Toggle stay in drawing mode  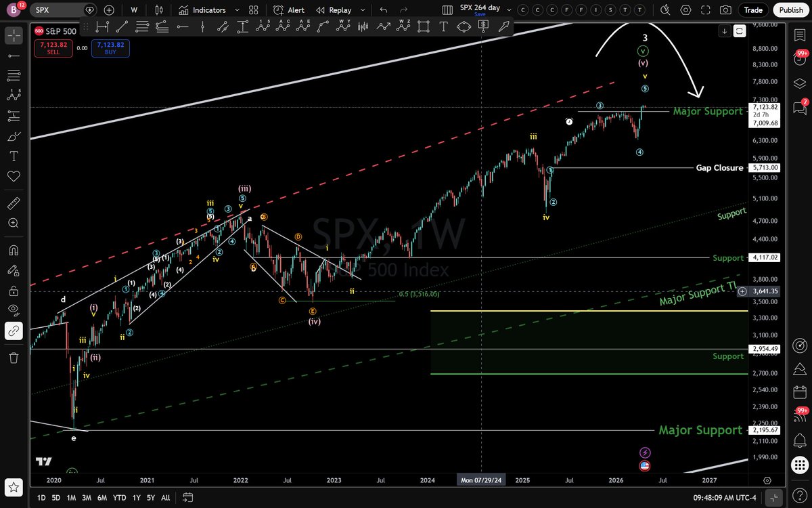15,270
